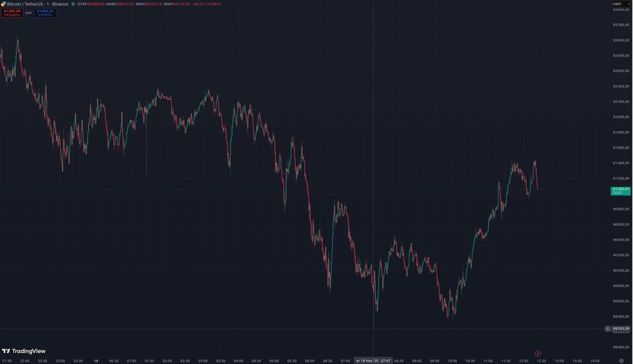
Task: Click the green market status dot
Action: [73, 4]
